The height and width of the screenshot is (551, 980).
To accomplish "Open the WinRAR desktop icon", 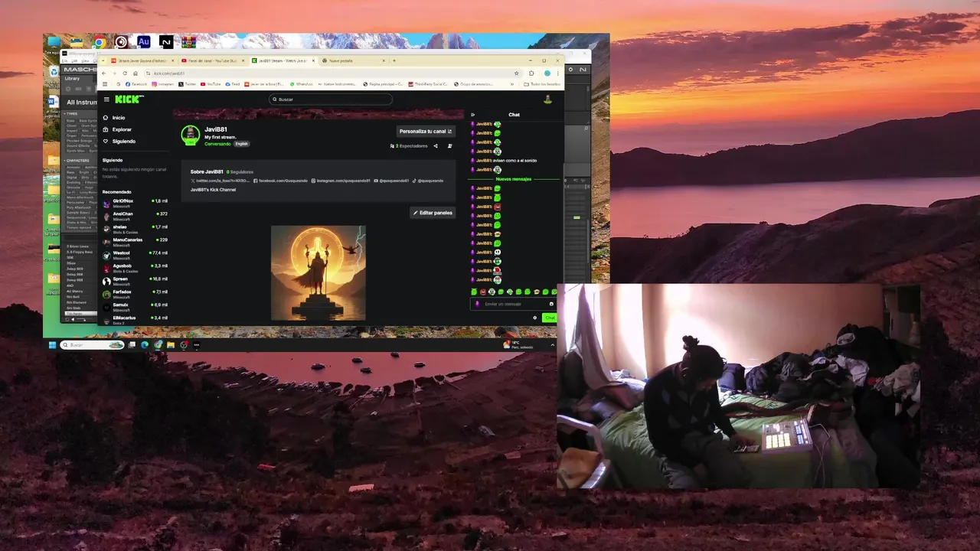I will tap(188, 42).
